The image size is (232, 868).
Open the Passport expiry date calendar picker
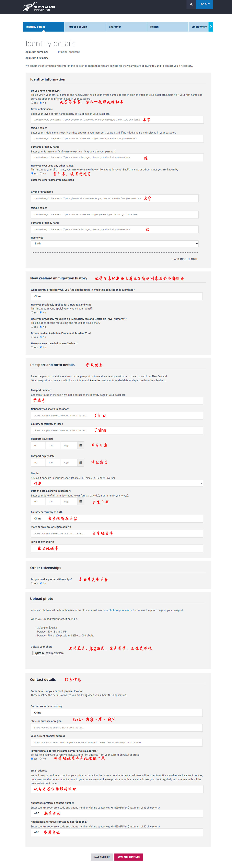(81, 463)
